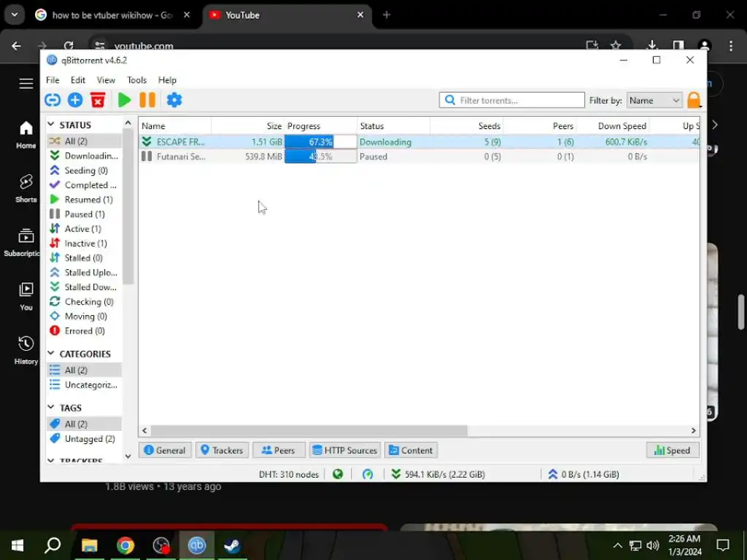This screenshot has height=560, width=747.
Task: Click global download speed 594.1 KiB/s
Action: (x=438, y=474)
